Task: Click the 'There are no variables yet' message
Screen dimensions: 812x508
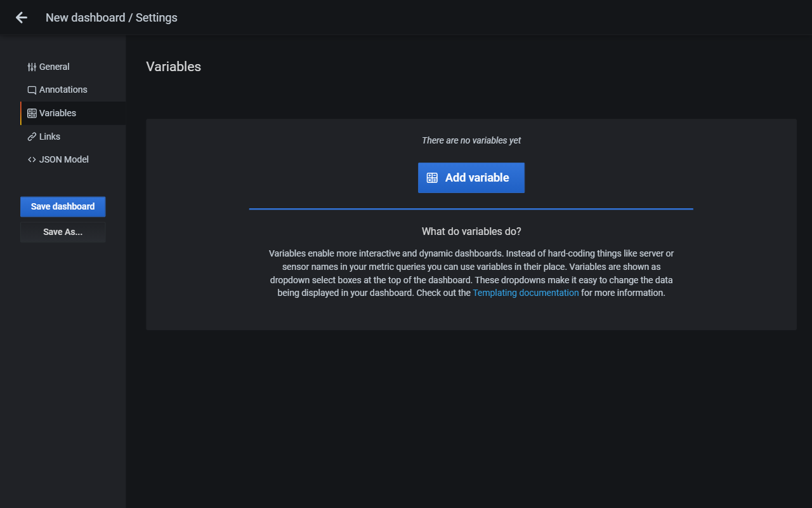Action: 471,140
